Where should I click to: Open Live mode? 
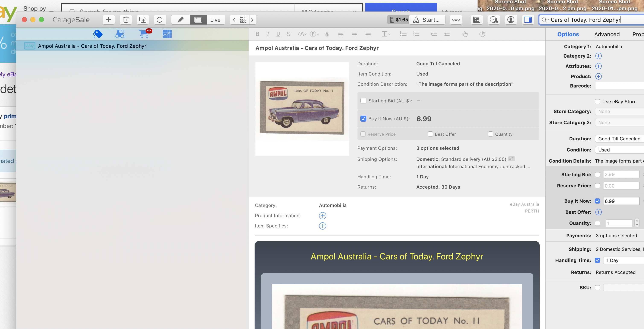click(x=215, y=20)
